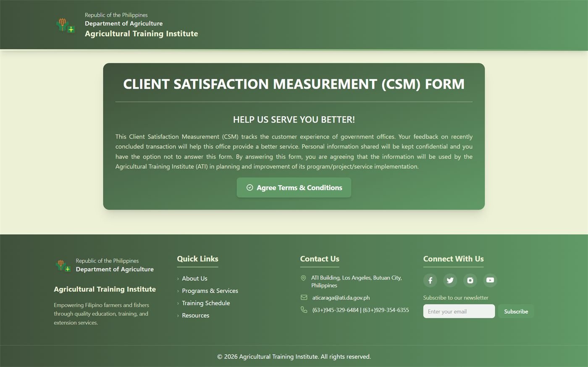The width and height of the screenshot is (588, 367).
Task: Click Agree Terms & Conditions button
Action: [294, 187]
